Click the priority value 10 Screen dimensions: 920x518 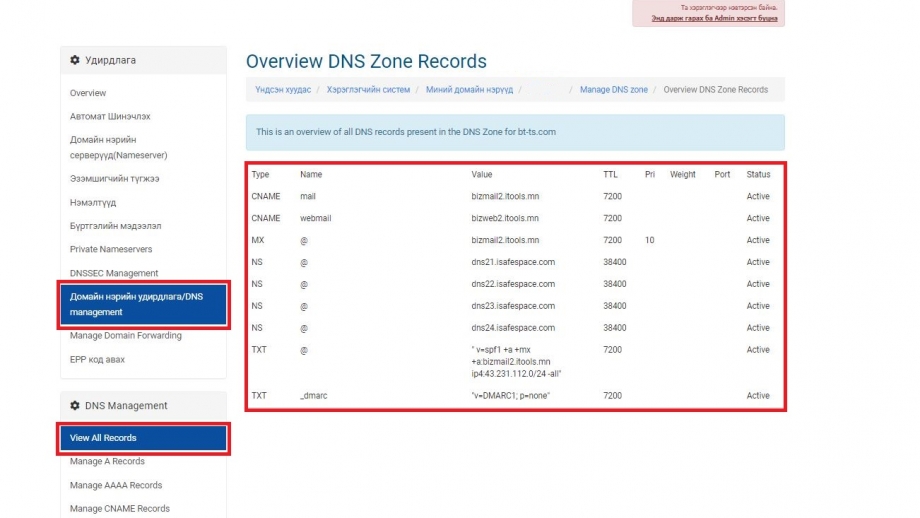tap(650, 240)
